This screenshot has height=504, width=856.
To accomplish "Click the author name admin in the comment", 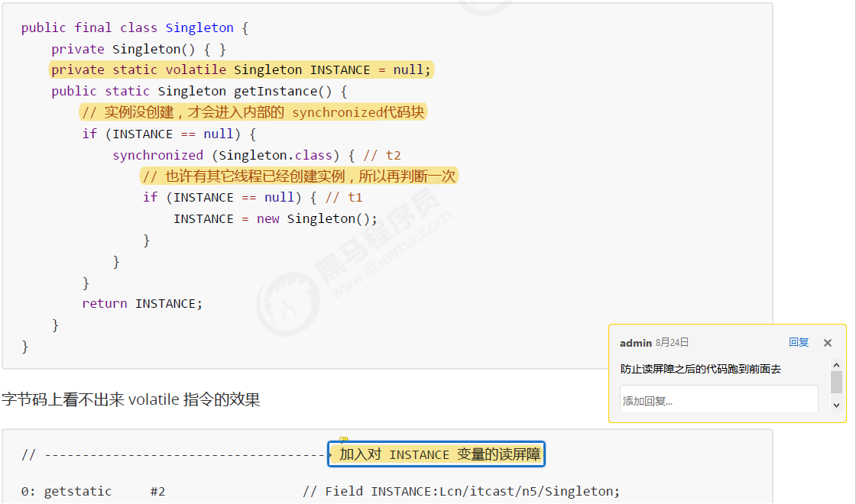I will pyautogui.click(x=635, y=343).
